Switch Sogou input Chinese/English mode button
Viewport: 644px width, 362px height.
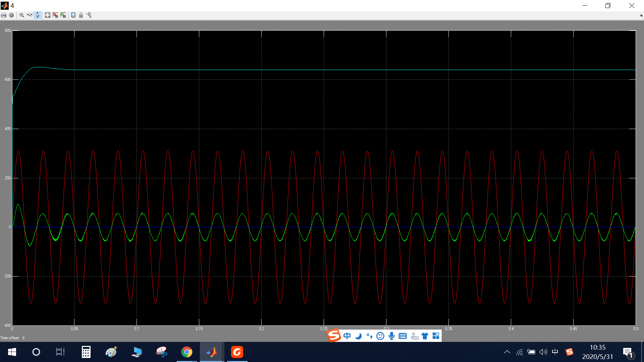point(347,336)
